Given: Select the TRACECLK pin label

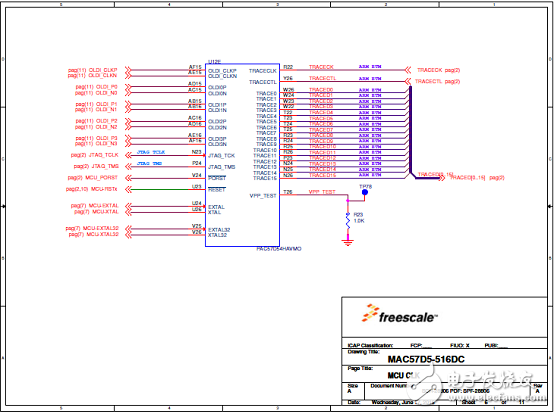Looking at the screenshot, I should [263, 71].
